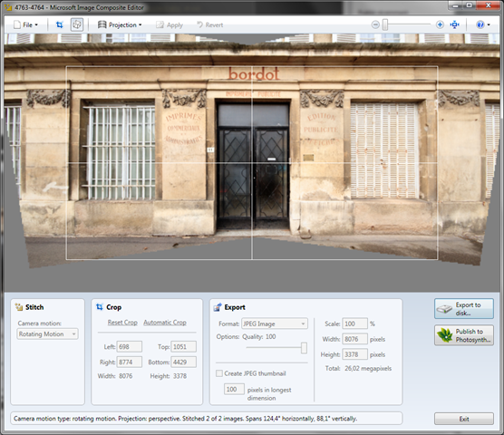504x435 pixels.
Task: Click the Crop panel icon
Action: pyautogui.click(x=100, y=307)
